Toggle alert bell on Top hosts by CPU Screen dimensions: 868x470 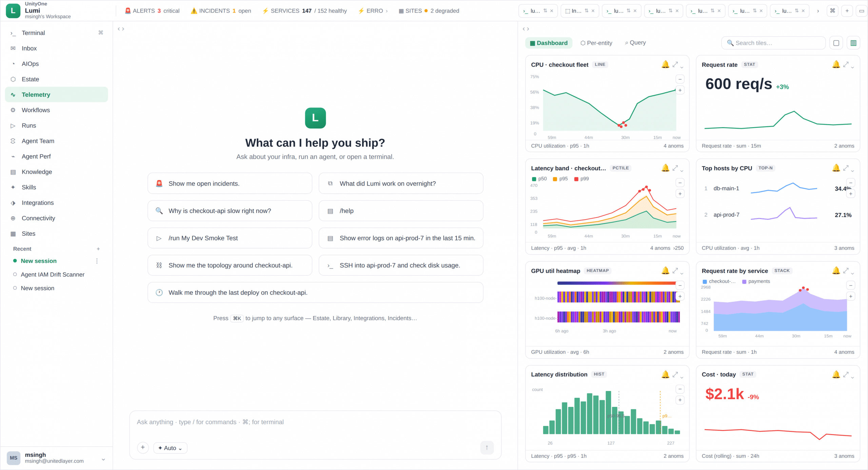click(836, 168)
